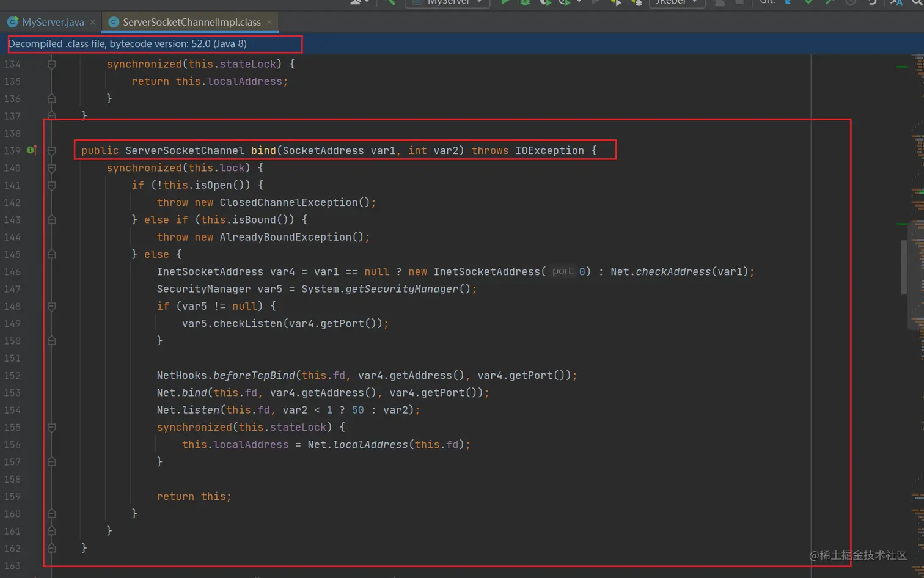The width and height of the screenshot is (924, 578).
Task: Click the translate icon in the toolbar
Action: click(x=897, y=2)
